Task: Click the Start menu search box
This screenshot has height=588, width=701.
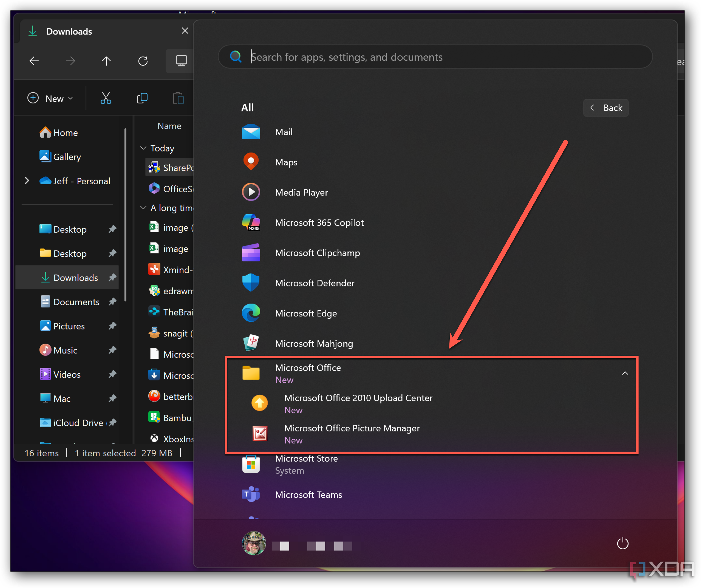Action: click(x=435, y=57)
